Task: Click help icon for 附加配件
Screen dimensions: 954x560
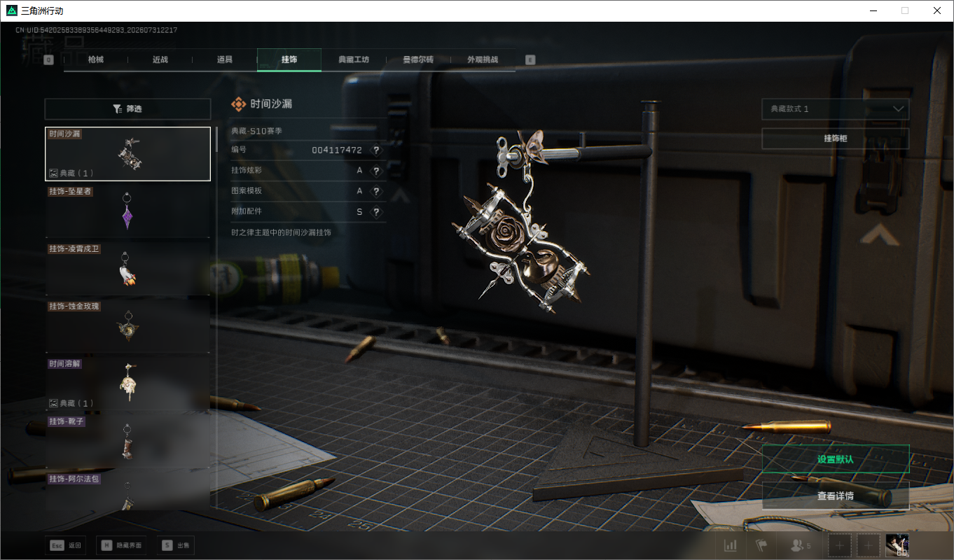Action: pyautogui.click(x=376, y=211)
